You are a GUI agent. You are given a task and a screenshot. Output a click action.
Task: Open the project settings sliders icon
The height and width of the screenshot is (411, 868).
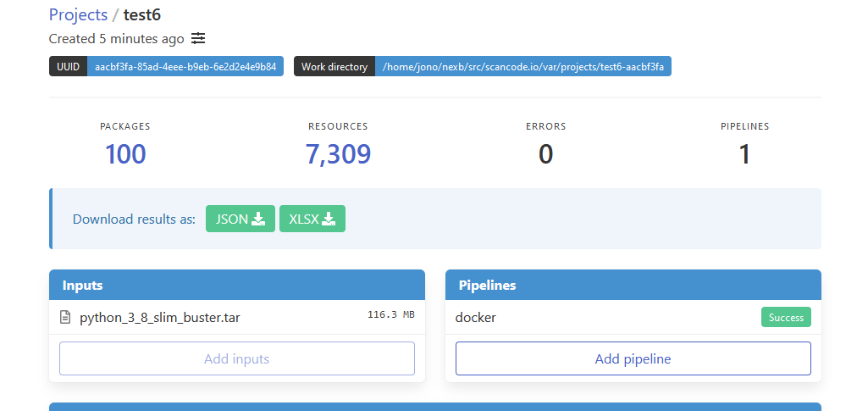coord(198,39)
